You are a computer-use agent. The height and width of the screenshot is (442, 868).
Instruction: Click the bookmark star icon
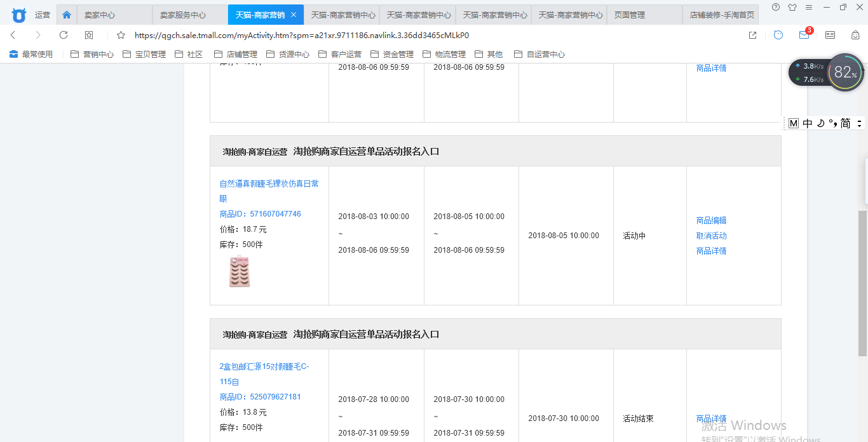coord(121,36)
